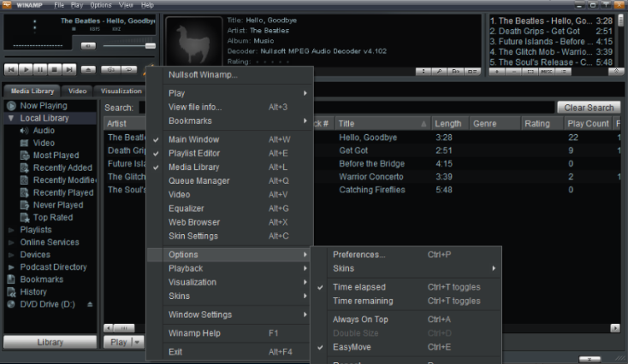Click the Previous track button
The width and height of the screenshot is (628, 364).
11,69
